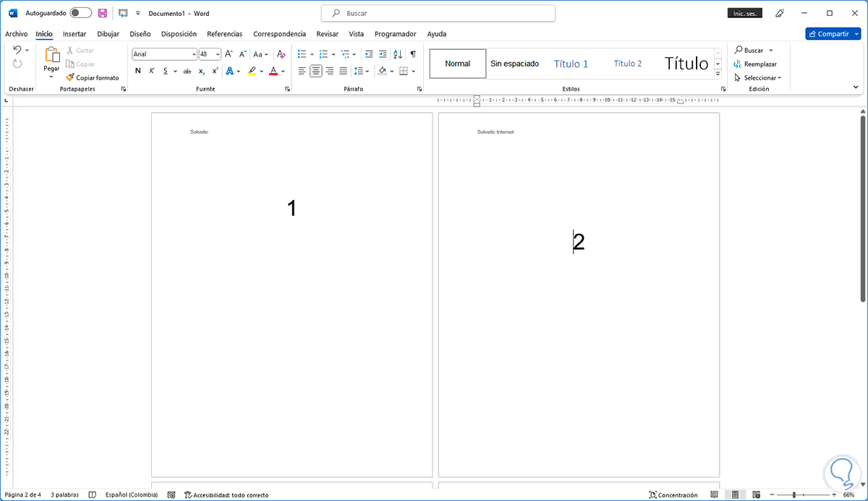Save the document with the floppy disk icon
868x501 pixels.
coord(103,13)
